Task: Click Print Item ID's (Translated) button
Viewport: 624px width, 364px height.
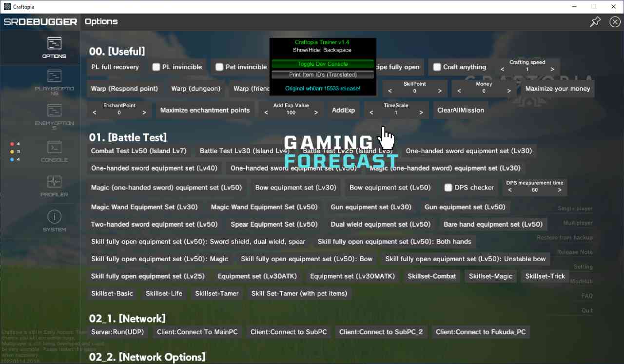Action: [x=323, y=75]
